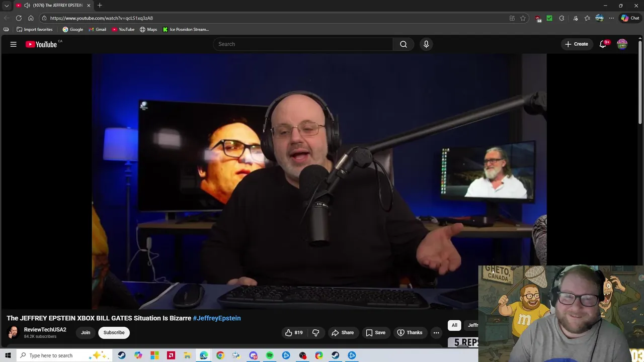Like the video with 819 likes
644x362 pixels.
point(294,332)
